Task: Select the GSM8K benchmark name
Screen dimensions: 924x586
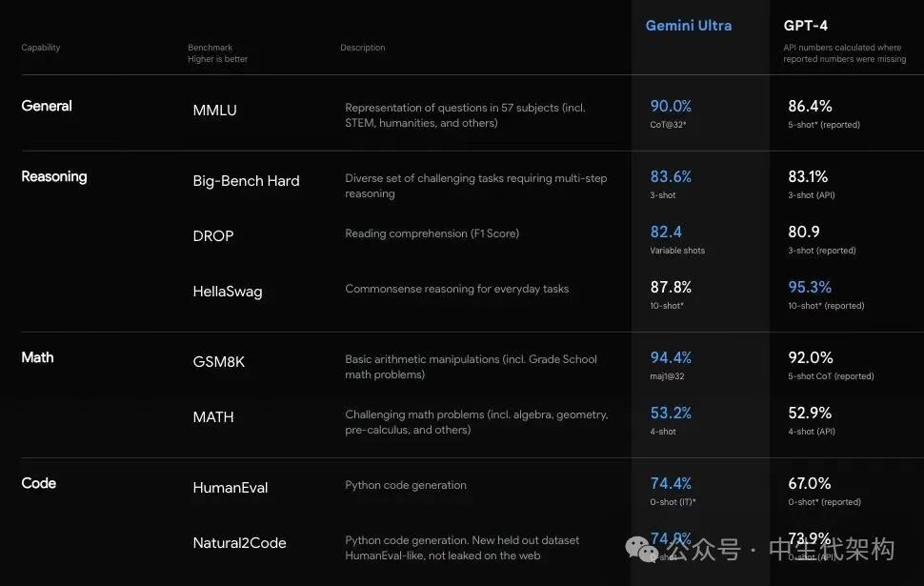Action: click(219, 362)
